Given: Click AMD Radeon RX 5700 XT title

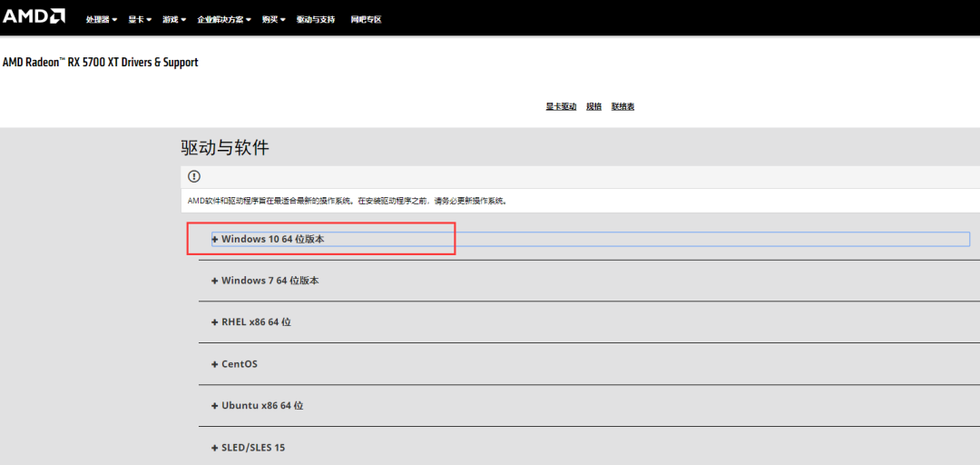Looking at the screenshot, I should point(101,63).
